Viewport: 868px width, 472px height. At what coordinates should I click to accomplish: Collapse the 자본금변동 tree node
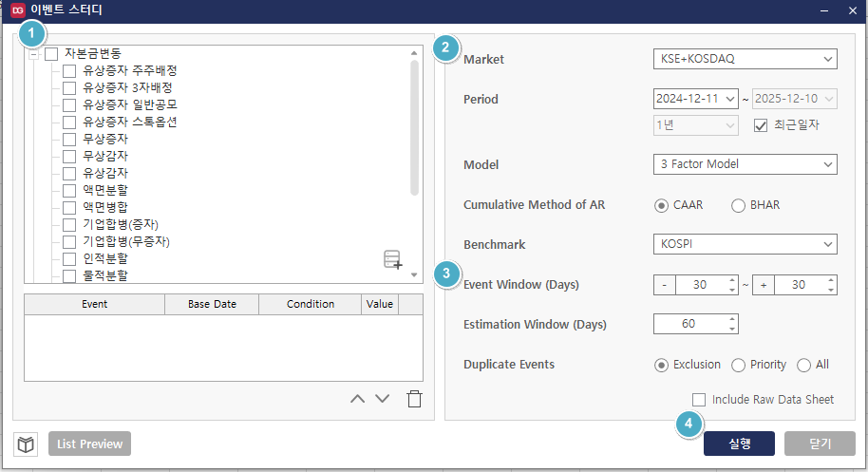(33, 54)
